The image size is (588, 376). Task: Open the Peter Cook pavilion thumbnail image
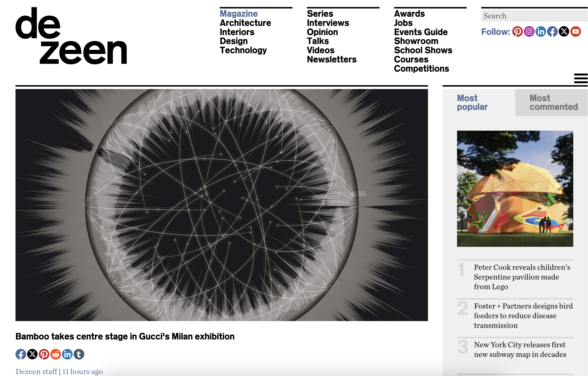[x=515, y=189]
